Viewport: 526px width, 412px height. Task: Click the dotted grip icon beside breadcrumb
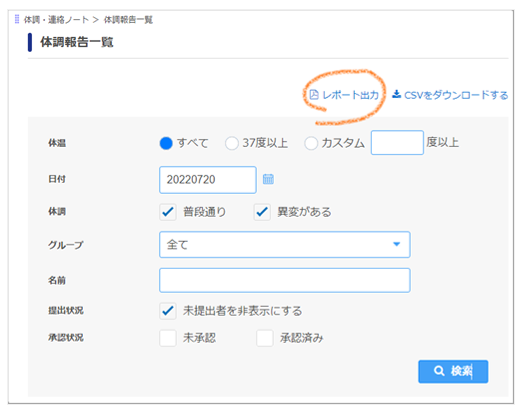[x=17, y=19]
